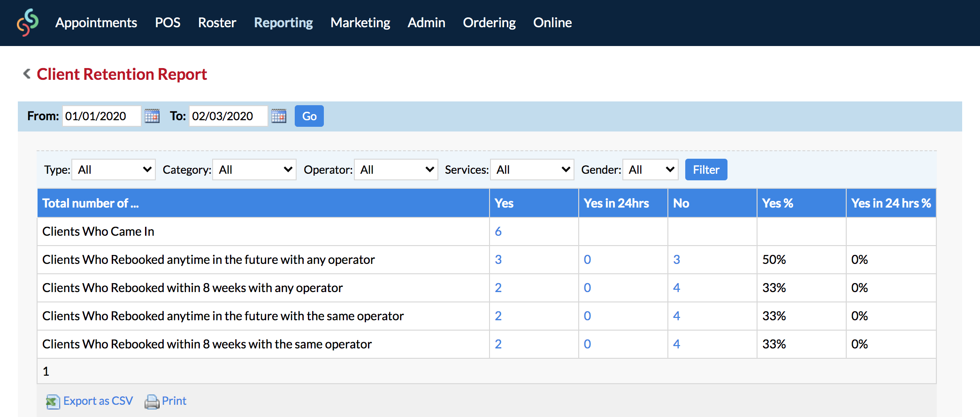This screenshot has width=980, height=417.
Task: Click the app logo icon
Action: coord(28,23)
